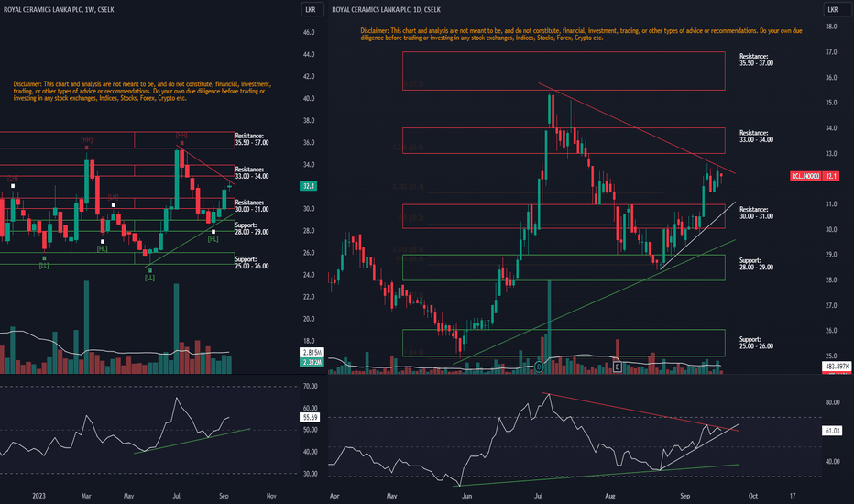Click the Mar label on weekly time axis
854x504 pixels.
(x=86, y=496)
